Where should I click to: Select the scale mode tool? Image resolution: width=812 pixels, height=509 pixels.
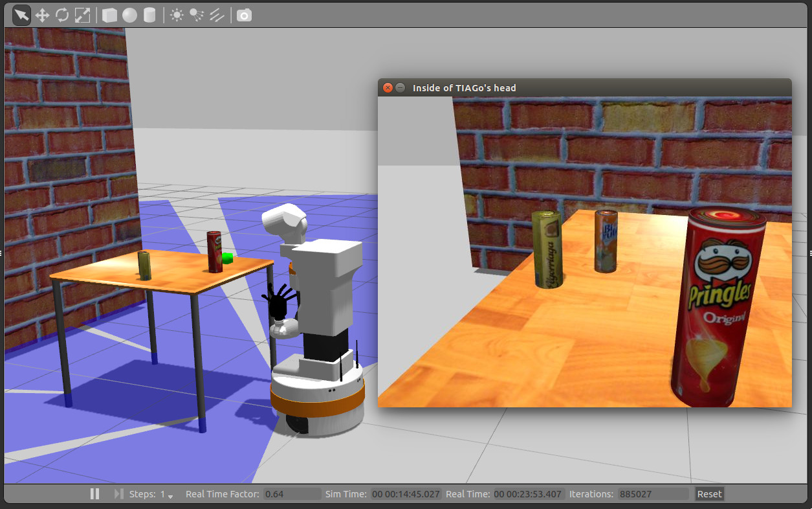[82, 15]
